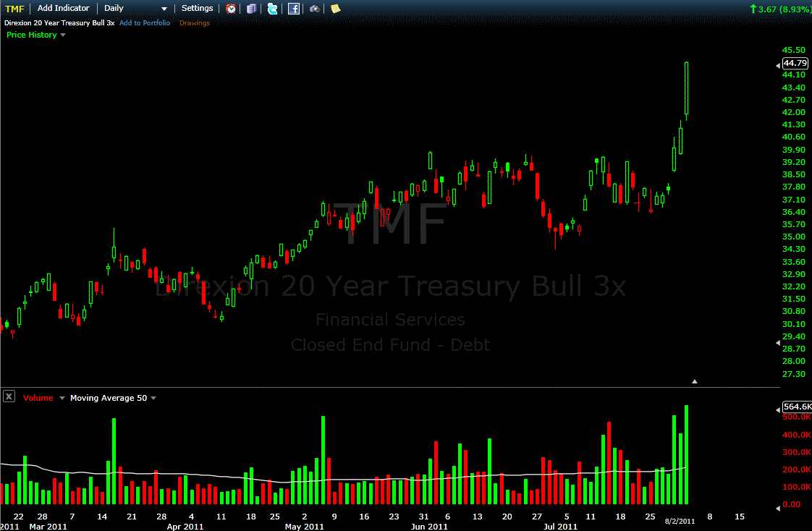Open the yellow sticky note icon

click(336, 8)
